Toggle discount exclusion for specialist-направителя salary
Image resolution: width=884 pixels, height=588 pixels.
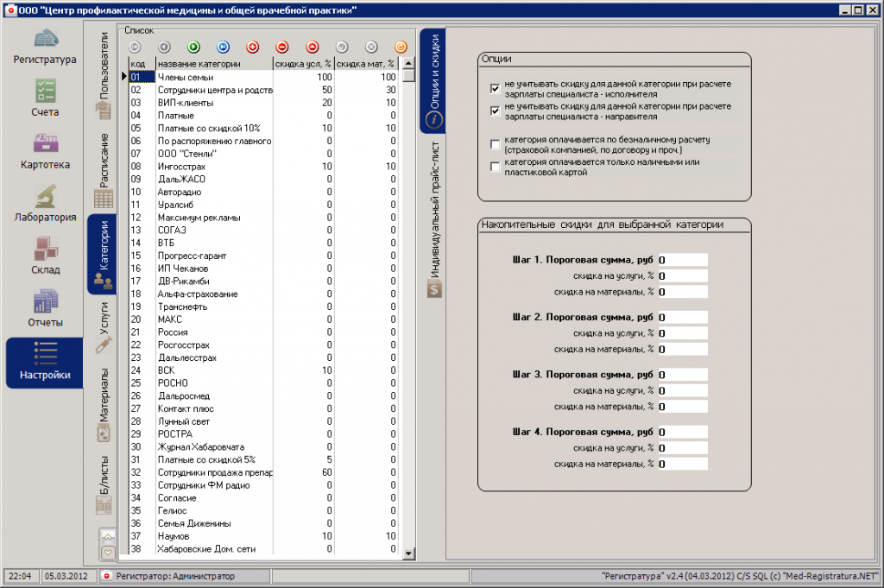(495, 111)
